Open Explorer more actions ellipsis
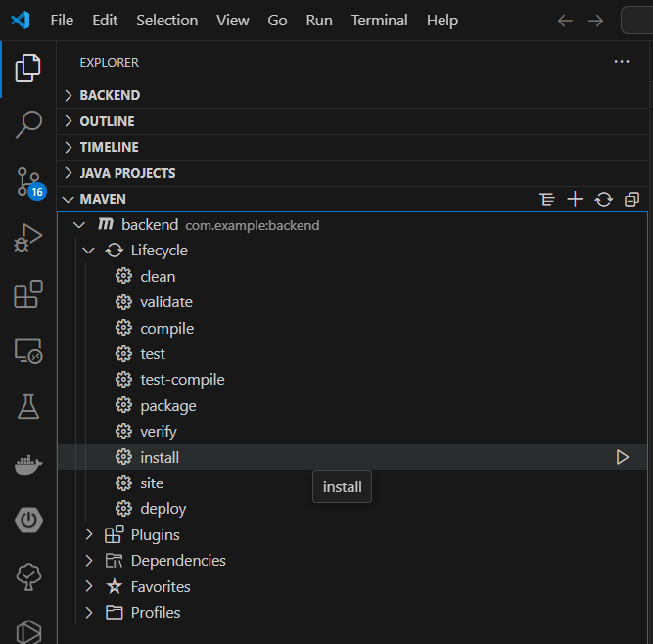The width and height of the screenshot is (653, 644). point(622,62)
